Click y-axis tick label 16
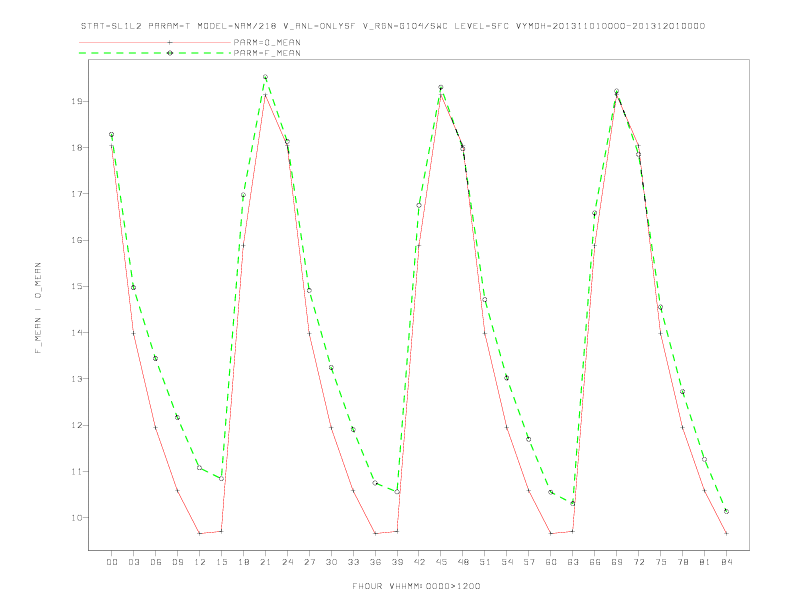 (76, 240)
